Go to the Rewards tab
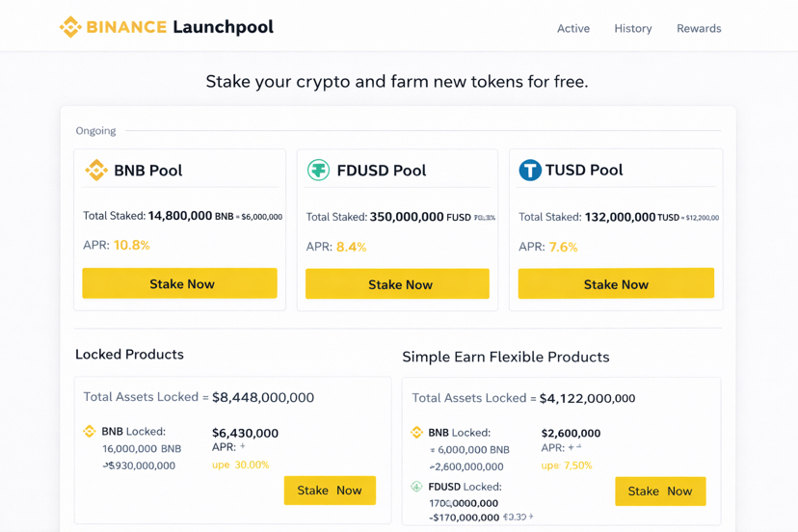This screenshot has width=798, height=532. [699, 29]
